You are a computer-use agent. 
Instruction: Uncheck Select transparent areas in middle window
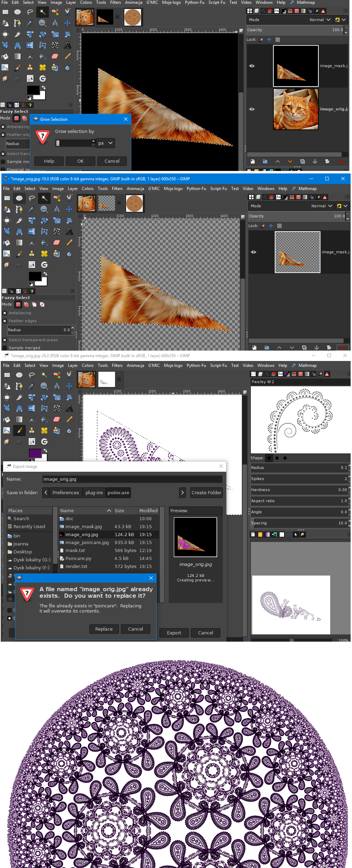tap(5, 340)
